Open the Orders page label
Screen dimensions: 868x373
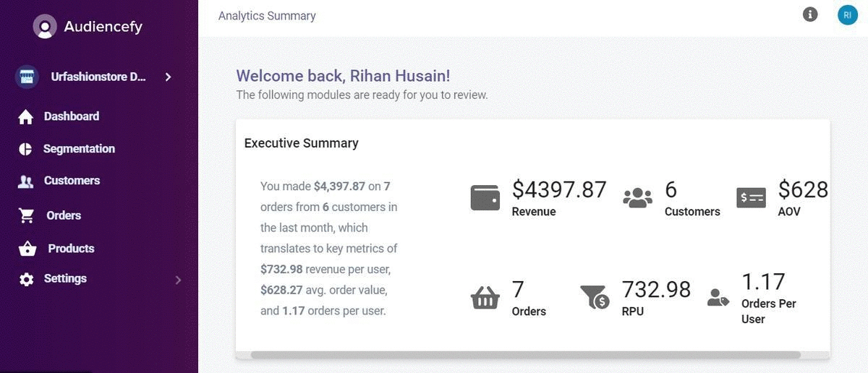pos(64,215)
